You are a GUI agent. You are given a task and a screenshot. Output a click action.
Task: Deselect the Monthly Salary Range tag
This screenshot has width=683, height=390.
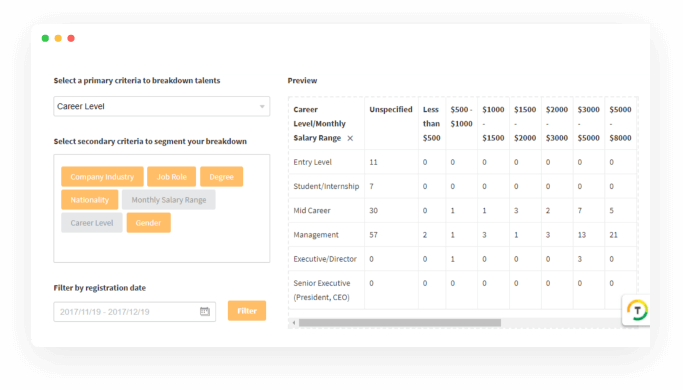point(169,200)
